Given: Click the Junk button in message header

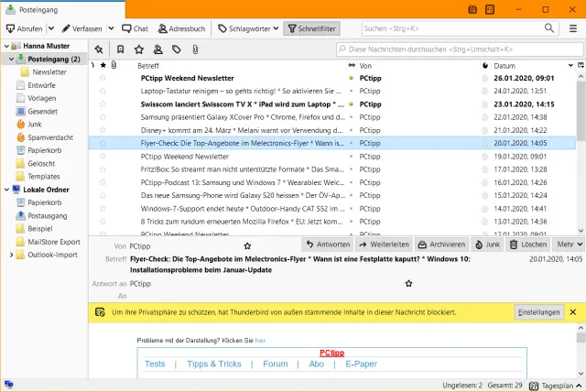Looking at the screenshot, I should pyautogui.click(x=486, y=245).
